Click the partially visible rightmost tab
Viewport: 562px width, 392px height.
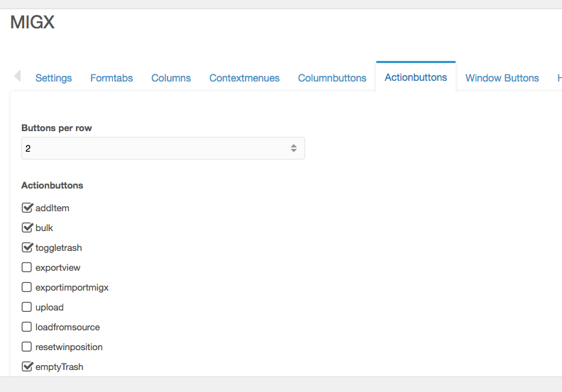point(559,78)
